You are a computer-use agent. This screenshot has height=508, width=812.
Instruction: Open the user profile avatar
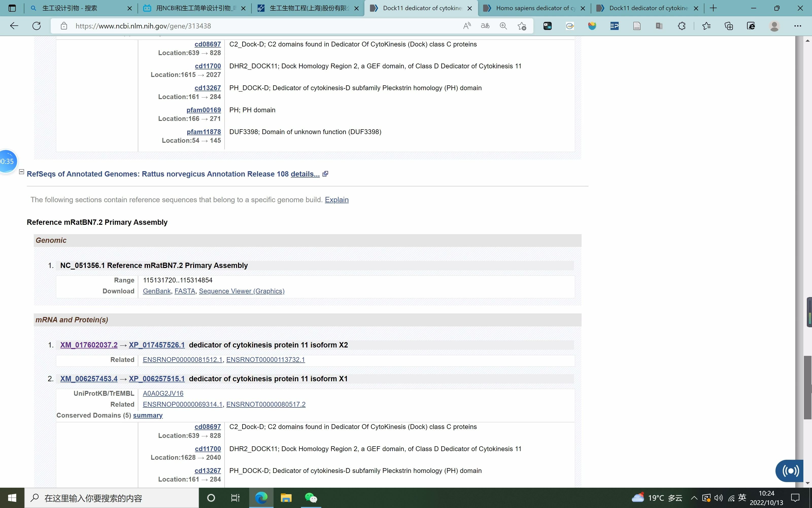(774, 26)
